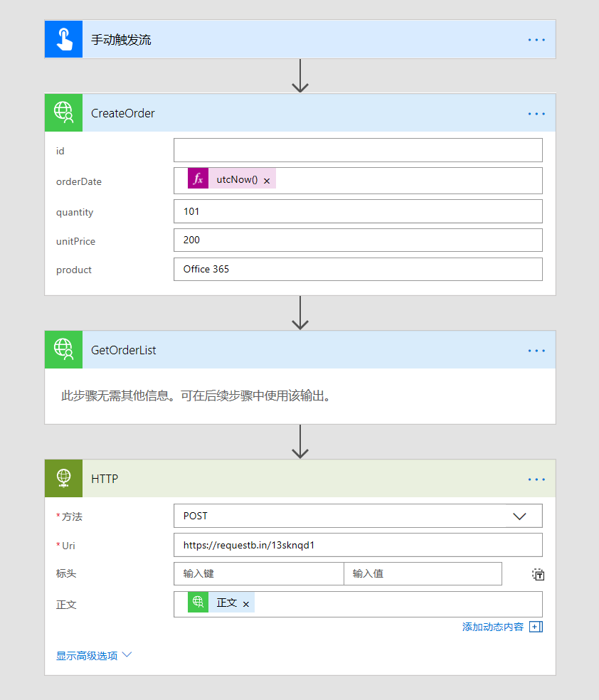Remove the utcNow() expression token
Screen dimensions: 599x700
coord(267,181)
